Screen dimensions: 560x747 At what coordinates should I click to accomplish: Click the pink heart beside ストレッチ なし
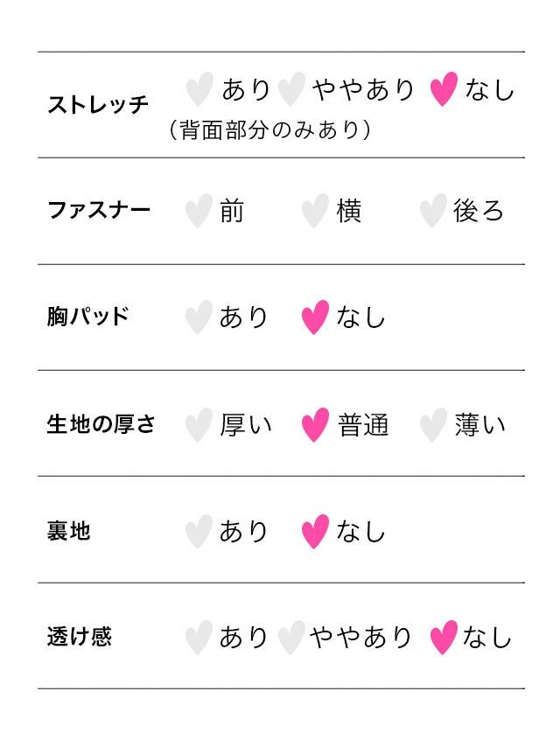pos(444,89)
